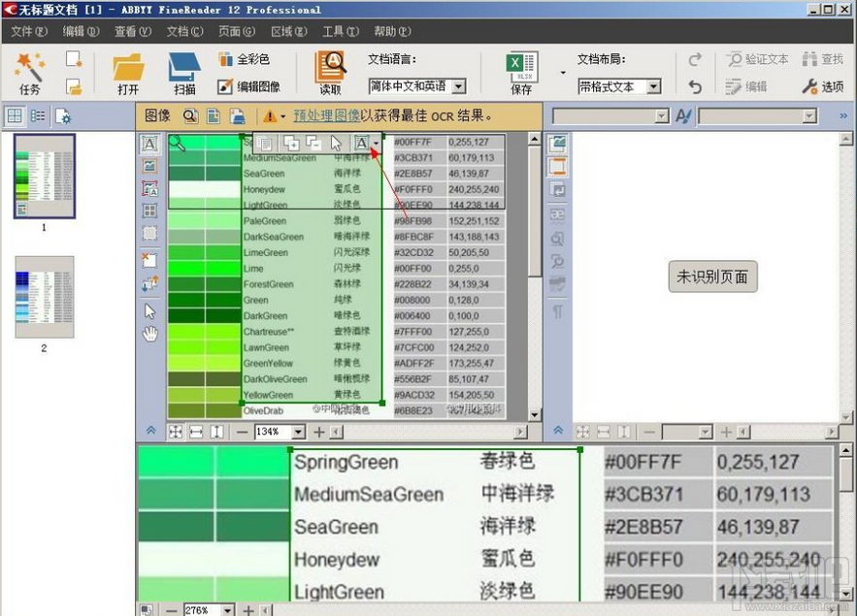Enable 全彩色 full color mode

point(244,59)
